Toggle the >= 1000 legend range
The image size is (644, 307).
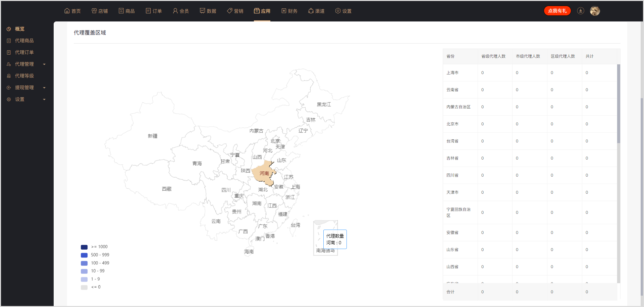coord(94,247)
